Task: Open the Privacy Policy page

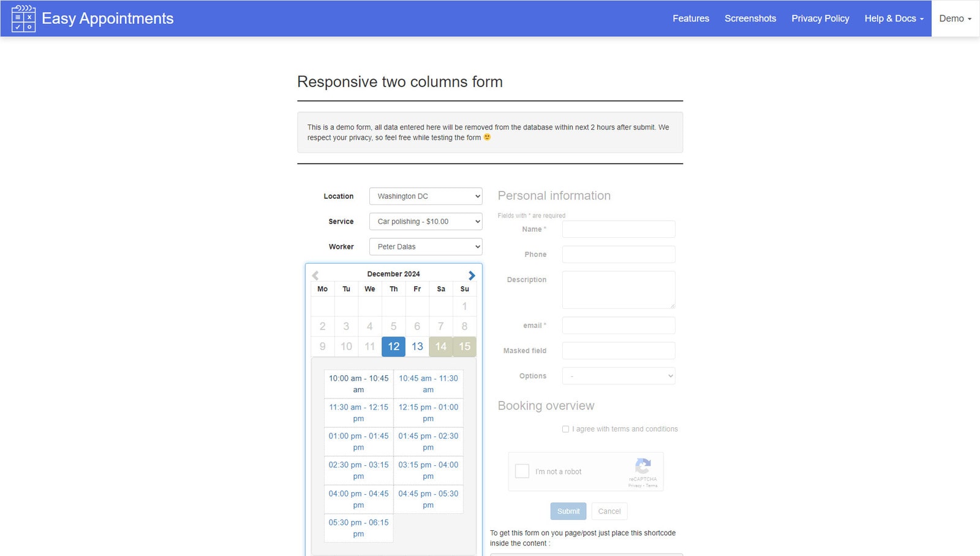Action: click(820, 18)
